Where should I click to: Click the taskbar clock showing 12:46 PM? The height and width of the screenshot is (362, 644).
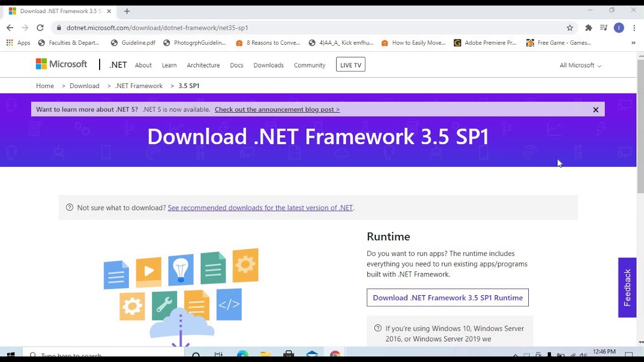(x=604, y=352)
